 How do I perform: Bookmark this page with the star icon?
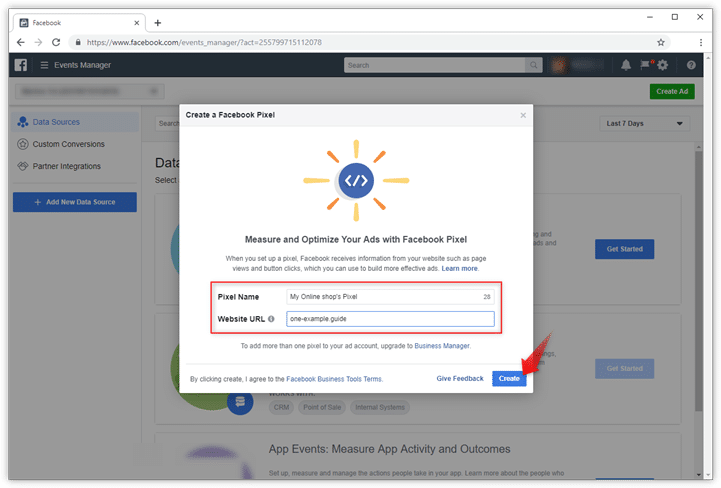[661, 42]
